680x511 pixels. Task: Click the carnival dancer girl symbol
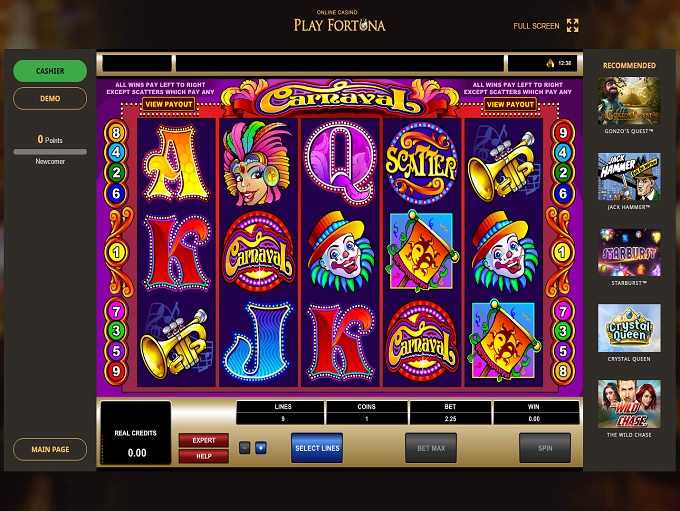(x=258, y=164)
